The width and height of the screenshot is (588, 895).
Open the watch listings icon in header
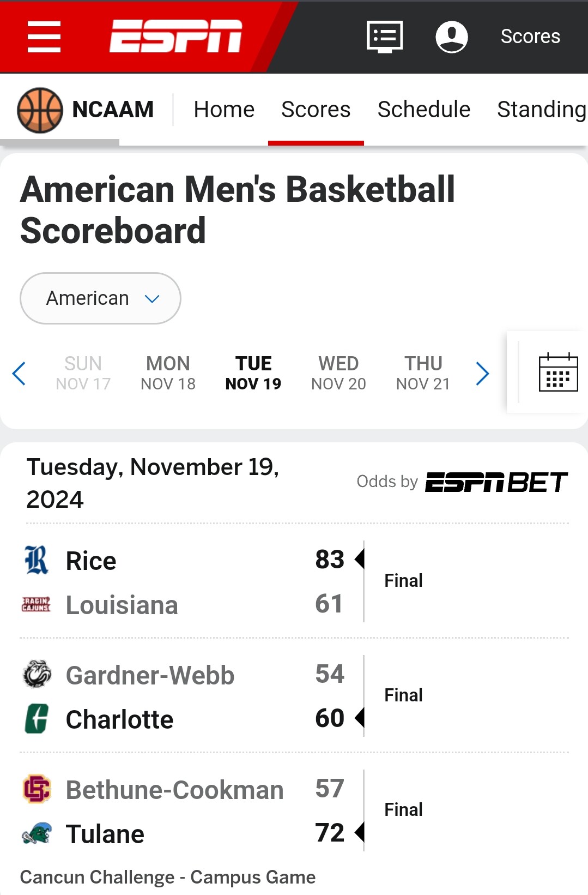point(385,37)
